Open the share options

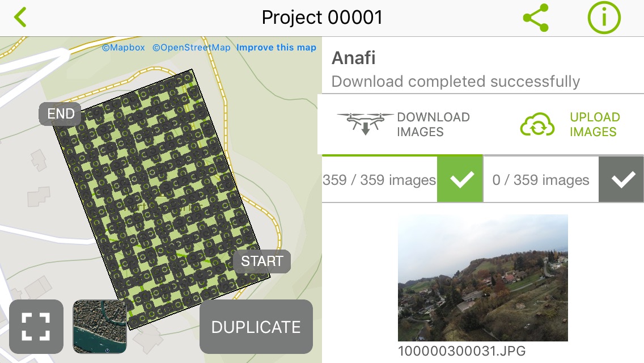pyautogui.click(x=535, y=17)
